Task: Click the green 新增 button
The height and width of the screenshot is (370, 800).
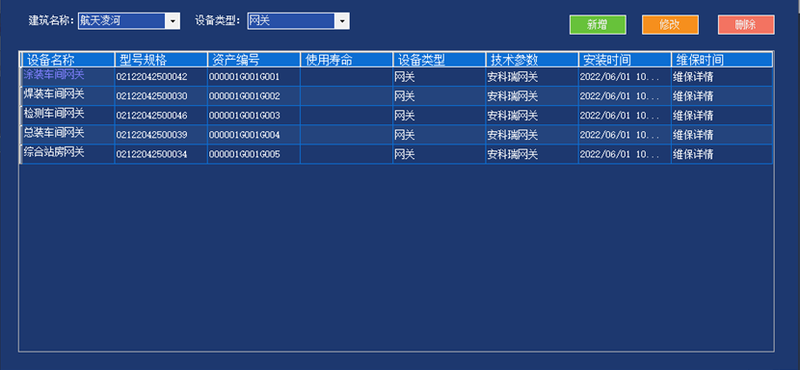Action: tap(597, 24)
